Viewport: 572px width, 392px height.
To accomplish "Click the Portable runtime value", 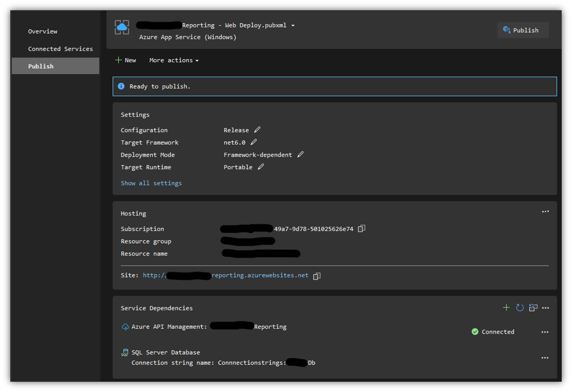I will (x=238, y=167).
